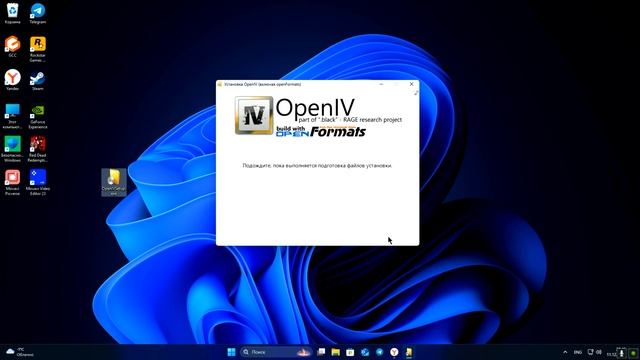Open the Recycle Bin (Корзина) desktop icon
This screenshot has width=640, height=360.
point(12,13)
